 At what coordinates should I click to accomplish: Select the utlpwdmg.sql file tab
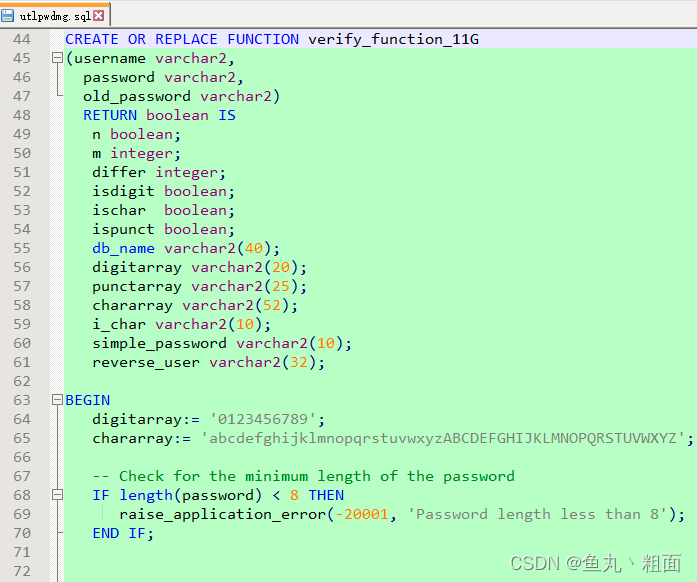55,16
